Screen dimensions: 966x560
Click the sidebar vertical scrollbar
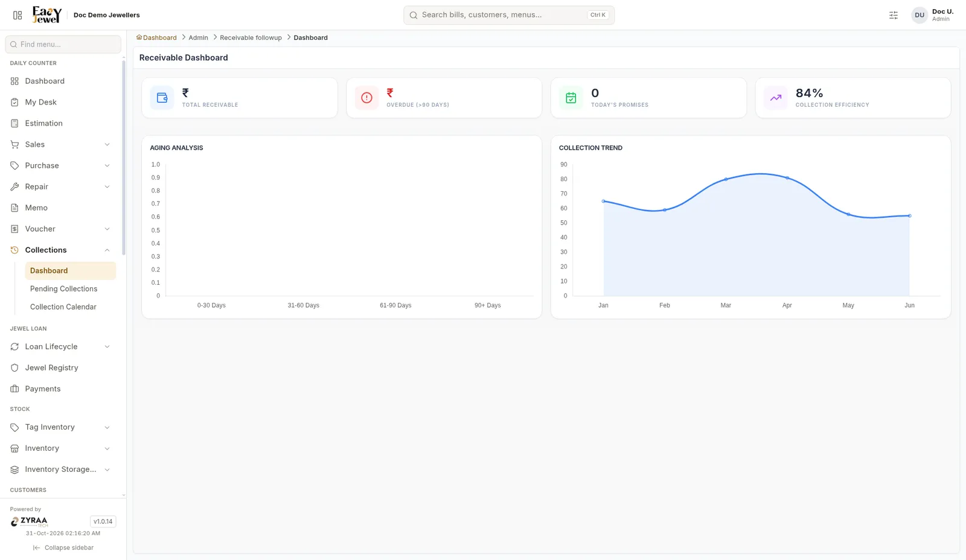(x=124, y=157)
